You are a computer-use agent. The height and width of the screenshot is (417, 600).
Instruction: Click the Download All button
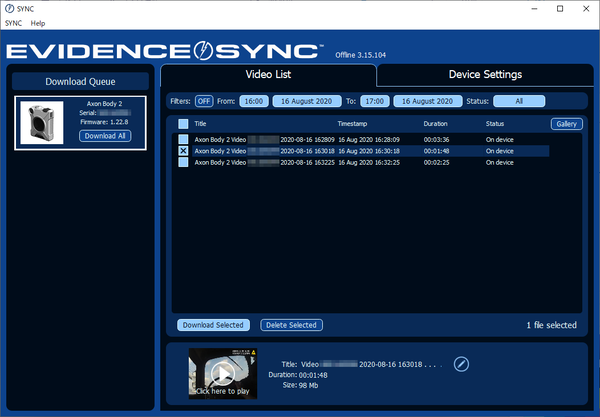pyautogui.click(x=105, y=136)
